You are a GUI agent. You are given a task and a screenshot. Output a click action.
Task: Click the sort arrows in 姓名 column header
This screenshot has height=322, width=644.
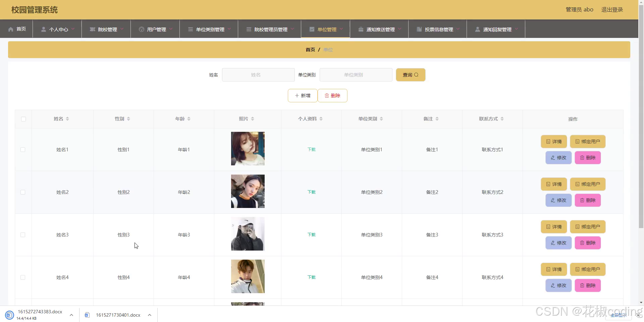67,119
